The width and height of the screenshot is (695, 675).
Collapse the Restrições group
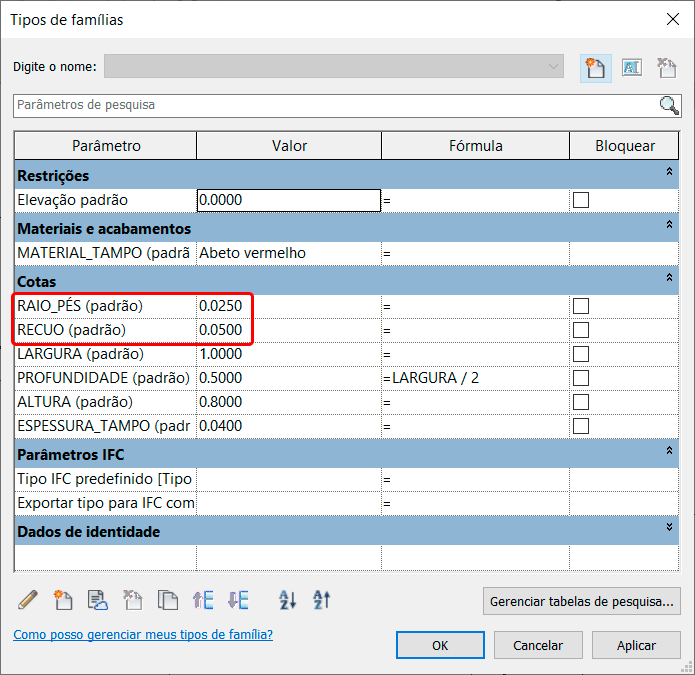(x=669, y=172)
